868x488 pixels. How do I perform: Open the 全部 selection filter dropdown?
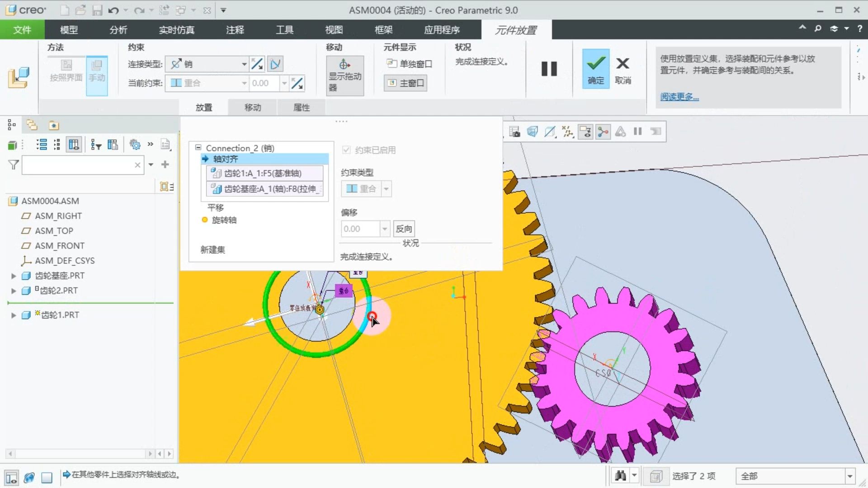coord(849,476)
